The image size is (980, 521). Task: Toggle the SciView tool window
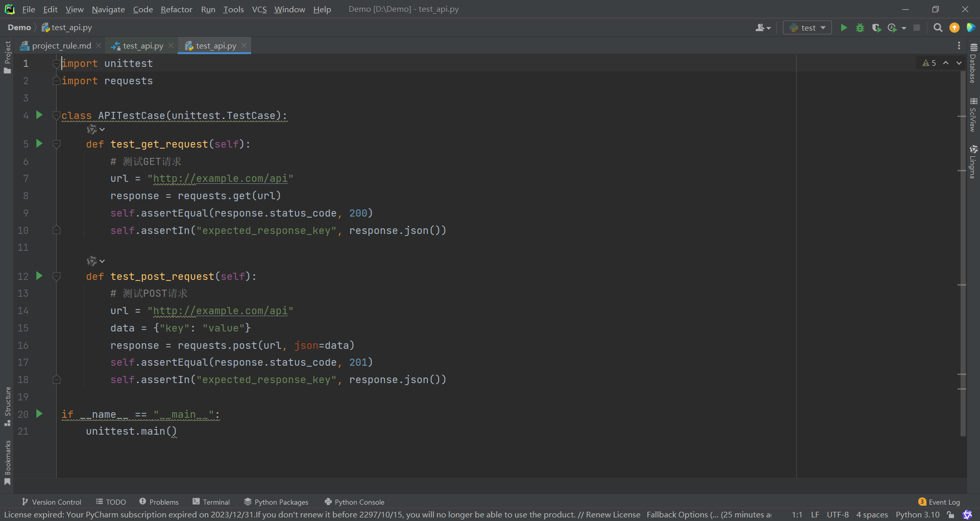[x=973, y=115]
